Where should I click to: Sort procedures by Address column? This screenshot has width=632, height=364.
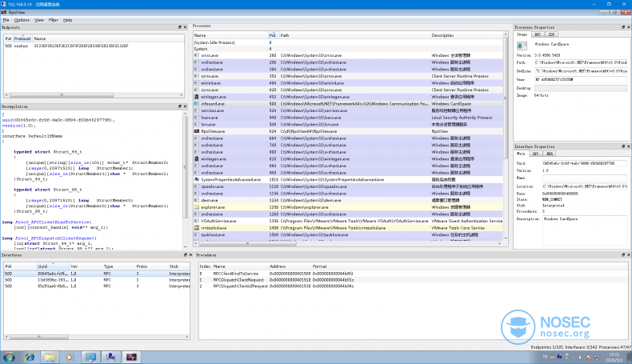[290, 266]
